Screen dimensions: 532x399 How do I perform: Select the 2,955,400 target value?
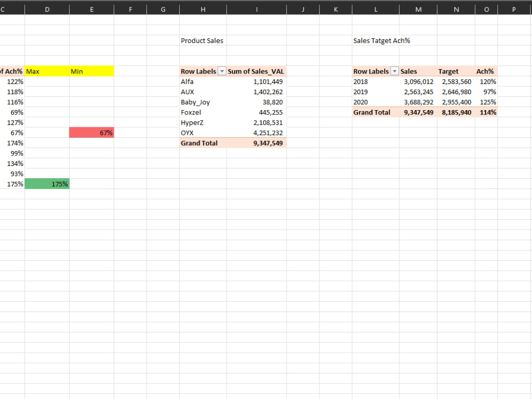[x=456, y=102]
